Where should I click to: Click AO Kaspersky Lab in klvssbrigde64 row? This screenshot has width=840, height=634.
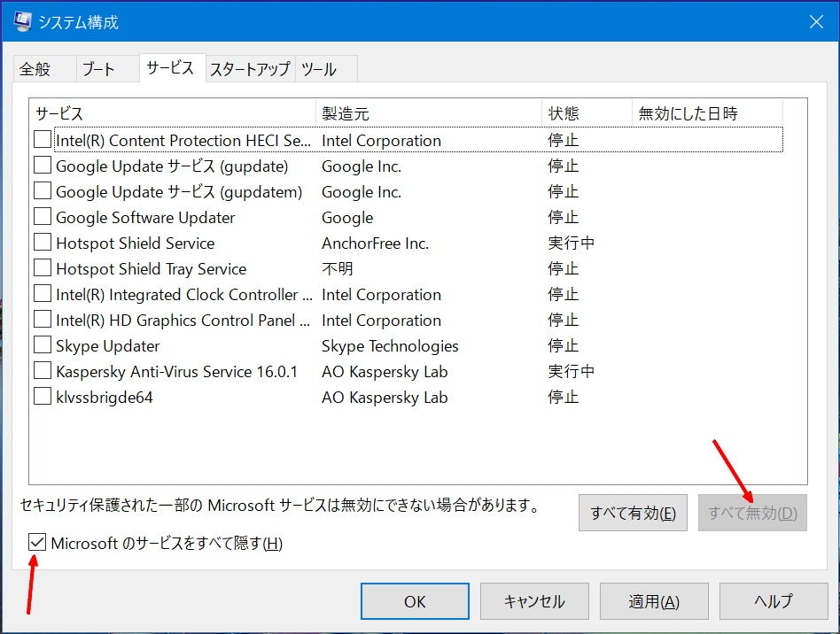pos(385,398)
